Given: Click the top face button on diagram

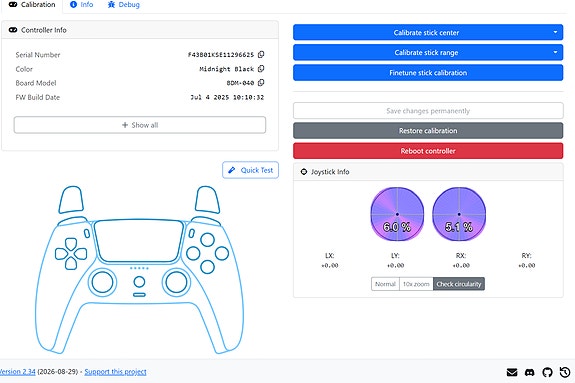Looking at the screenshot, I should [x=208, y=240].
